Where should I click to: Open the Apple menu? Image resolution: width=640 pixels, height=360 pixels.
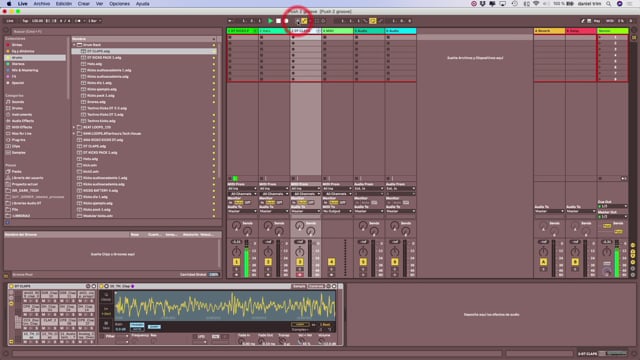(9, 4)
